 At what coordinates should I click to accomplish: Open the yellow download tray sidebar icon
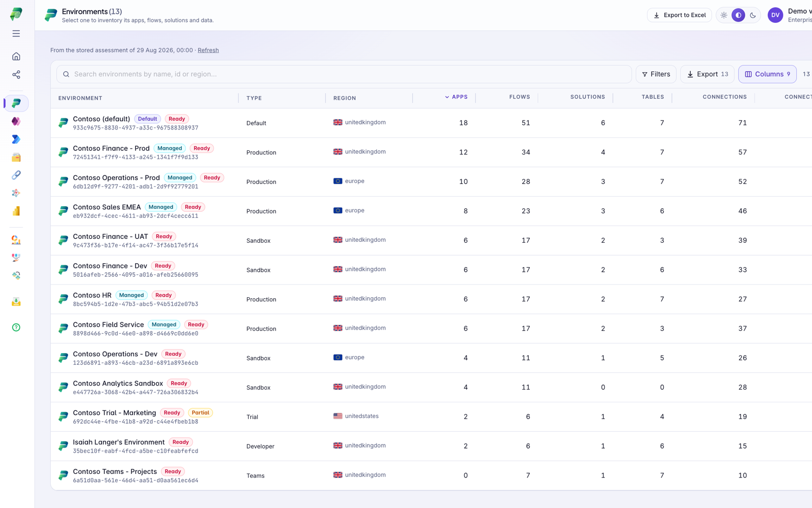16,302
